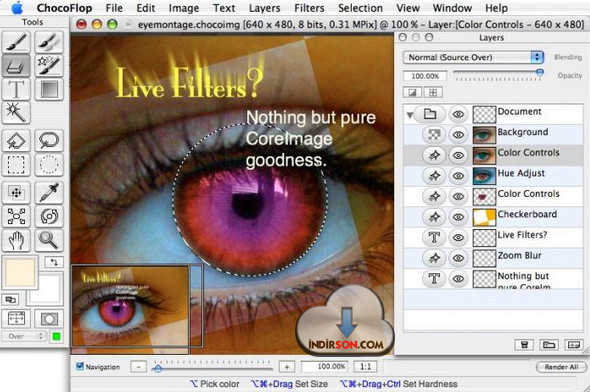Open the Filters menu
Image resolution: width=590 pixels, height=392 pixels.
[309, 8]
